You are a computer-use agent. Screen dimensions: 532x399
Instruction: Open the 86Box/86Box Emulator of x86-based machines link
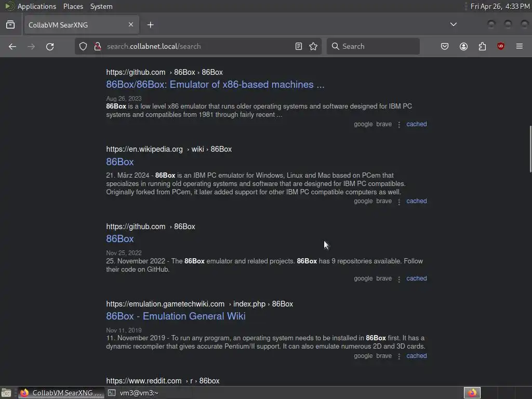point(215,85)
